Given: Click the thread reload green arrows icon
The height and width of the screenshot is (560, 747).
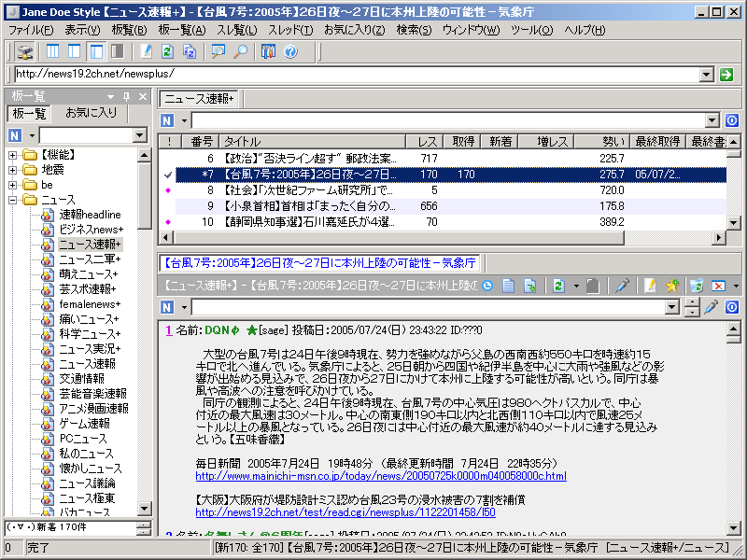Looking at the screenshot, I should 558,286.
